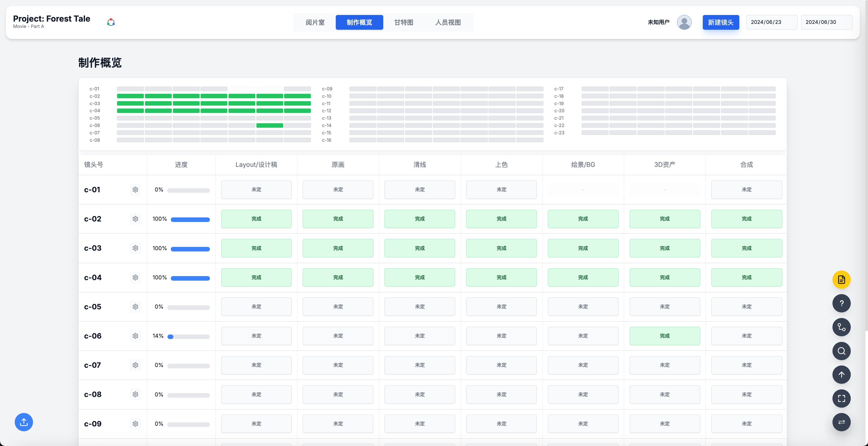This screenshot has height=446, width=868.
Task: Click the 2024/06/23 date field
Action: coord(772,22)
